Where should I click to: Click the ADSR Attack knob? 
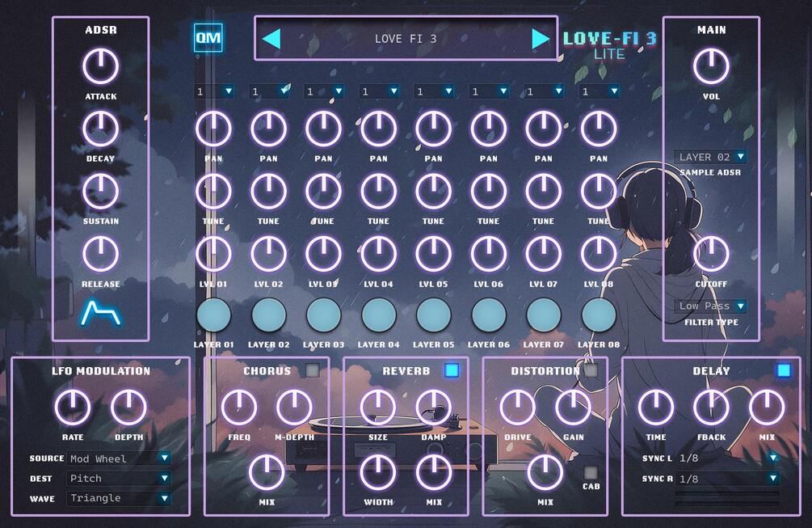(x=100, y=66)
